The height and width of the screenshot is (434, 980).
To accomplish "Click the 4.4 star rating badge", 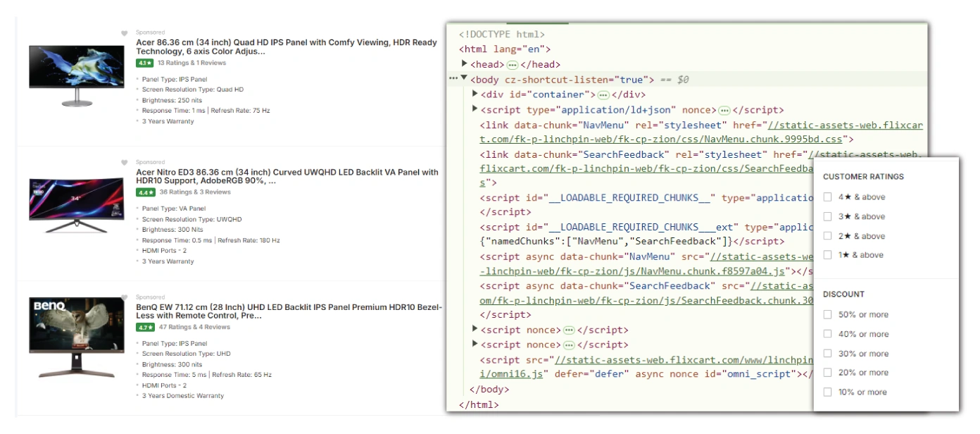I will [145, 192].
